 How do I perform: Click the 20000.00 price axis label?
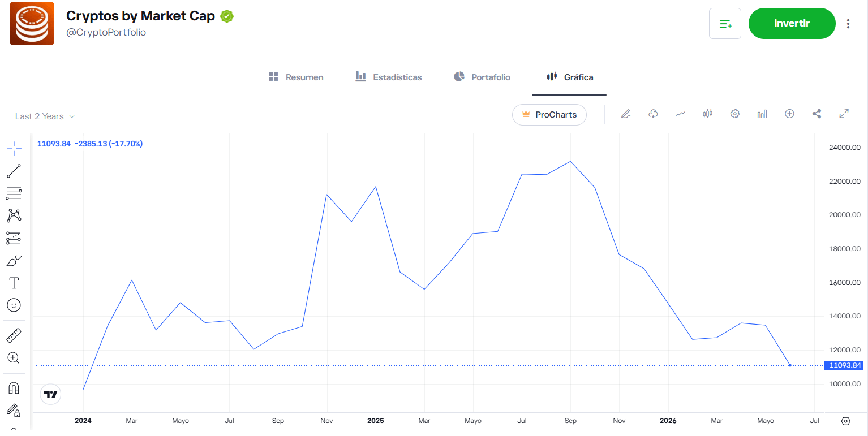(844, 215)
